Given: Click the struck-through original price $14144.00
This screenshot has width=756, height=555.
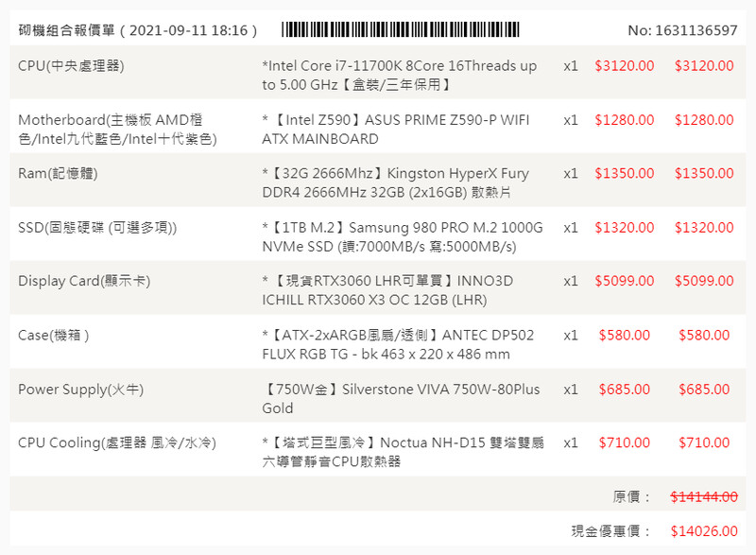Looking at the screenshot, I should [x=704, y=496].
